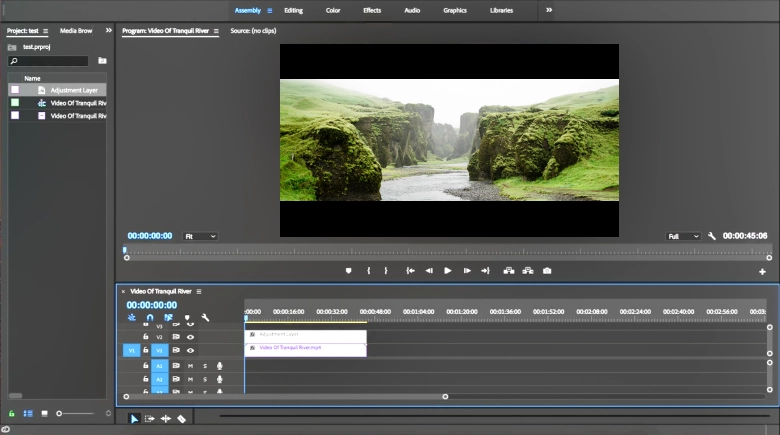Image resolution: width=780 pixels, height=435 pixels.
Task: Open the Project panel menu
Action: pos(45,31)
